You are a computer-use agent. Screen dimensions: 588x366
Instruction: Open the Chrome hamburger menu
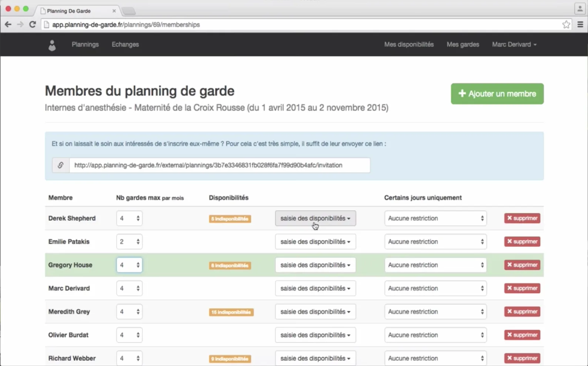coord(580,24)
